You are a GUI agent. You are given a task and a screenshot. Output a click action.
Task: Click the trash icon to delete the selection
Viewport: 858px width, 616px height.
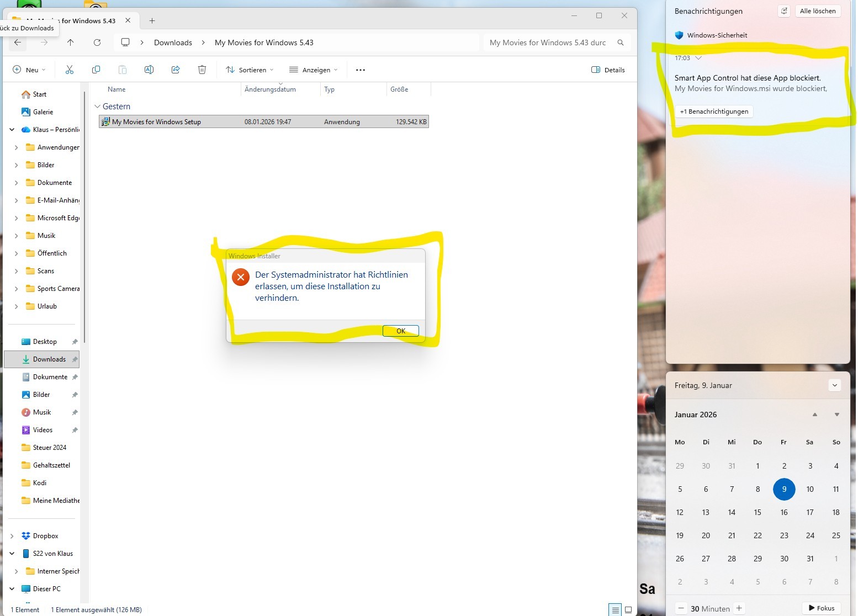click(x=202, y=70)
